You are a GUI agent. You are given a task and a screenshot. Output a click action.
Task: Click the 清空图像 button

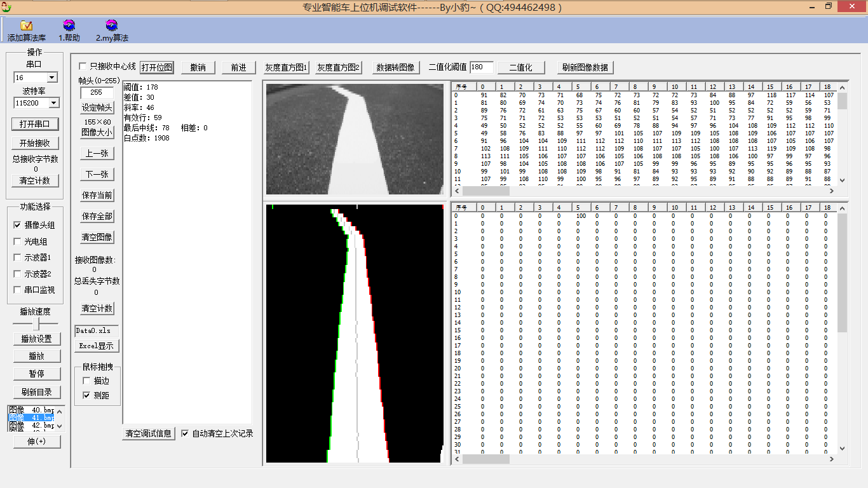click(97, 237)
